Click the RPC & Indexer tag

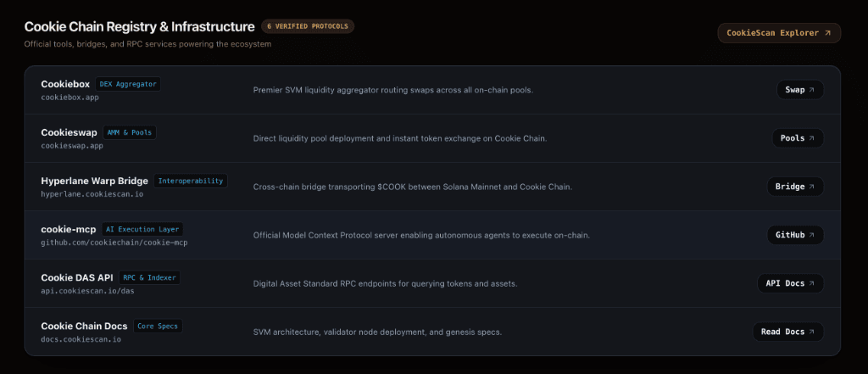click(149, 277)
